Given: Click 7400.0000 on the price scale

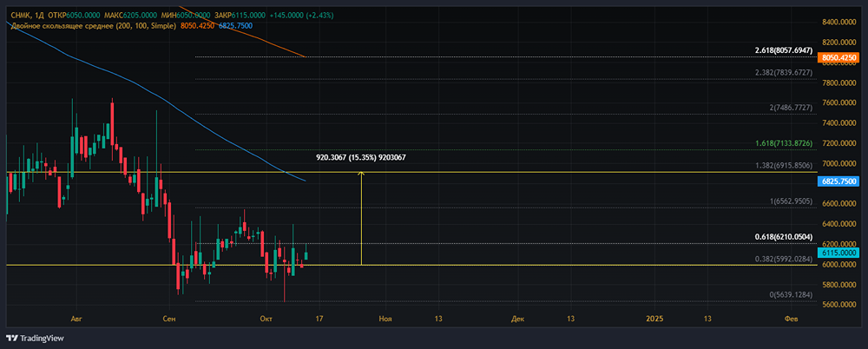Looking at the screenshot, I should [839, 123].
